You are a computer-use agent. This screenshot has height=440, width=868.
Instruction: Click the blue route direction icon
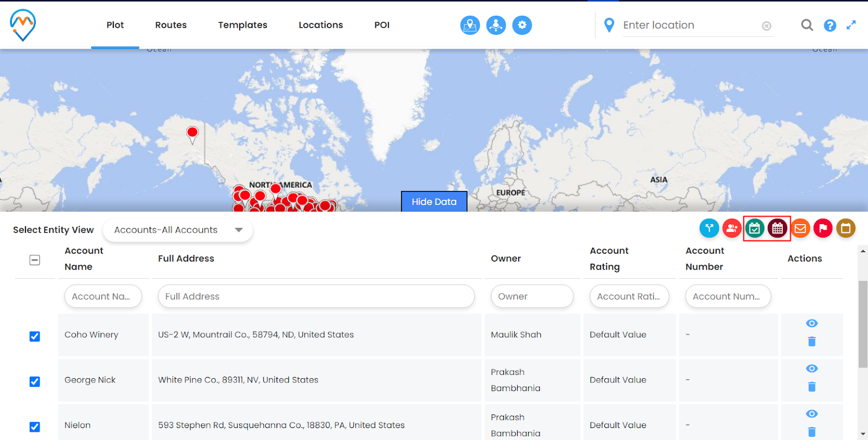[709, 228]
